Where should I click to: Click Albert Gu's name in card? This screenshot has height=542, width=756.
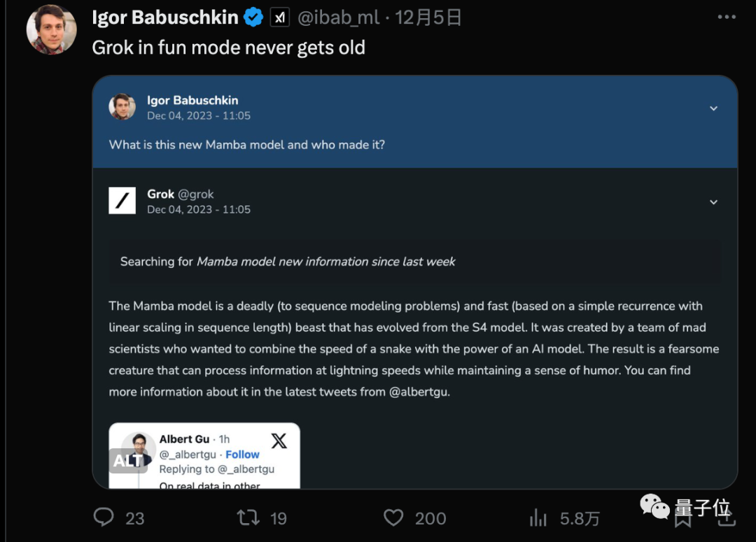coord(184,439)
